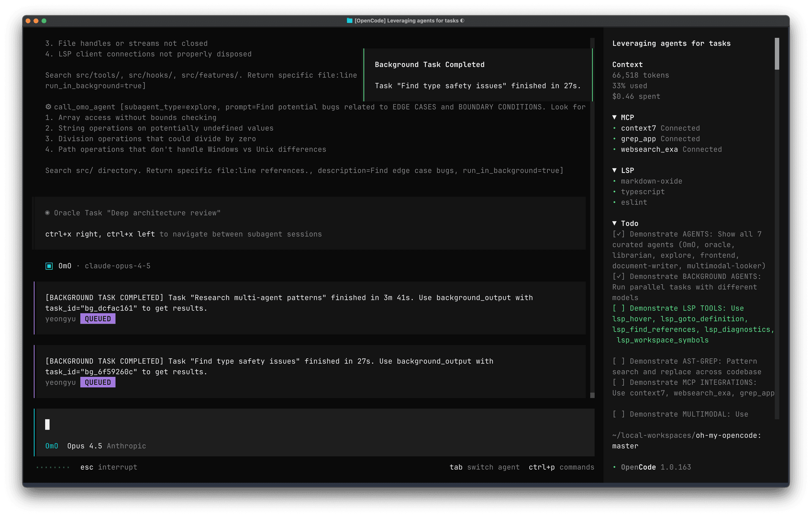Toggle the checked Demonstrate AGENTS todo checkbox
The height and width of the screenshot is (517, 812).
619,234
